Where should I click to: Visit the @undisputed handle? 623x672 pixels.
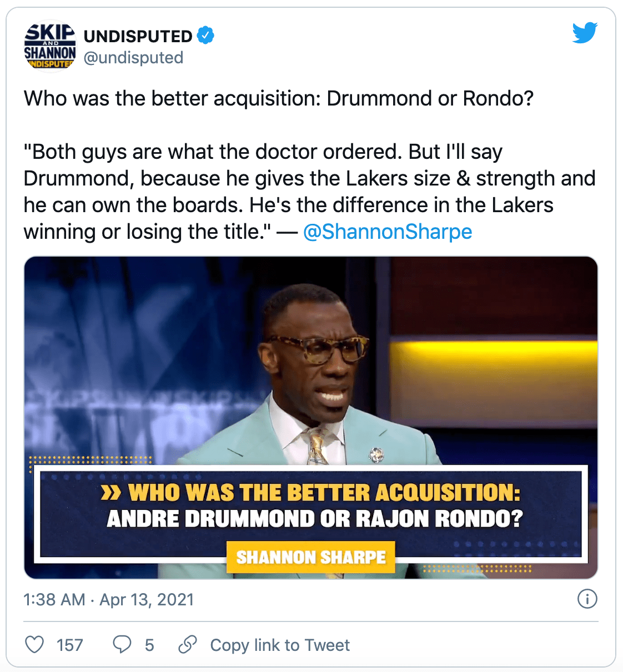(x=133, y=58)
